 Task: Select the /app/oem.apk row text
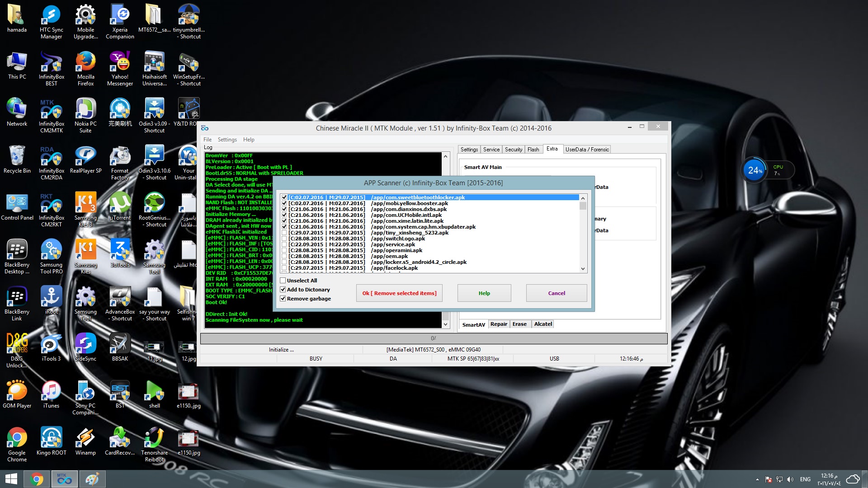[x=389, y=256]
